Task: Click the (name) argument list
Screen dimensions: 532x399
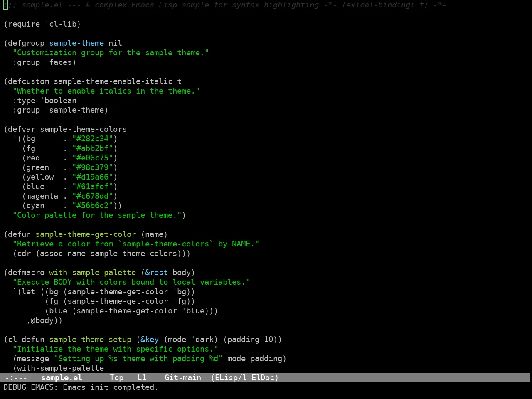Action: point(154,234)
